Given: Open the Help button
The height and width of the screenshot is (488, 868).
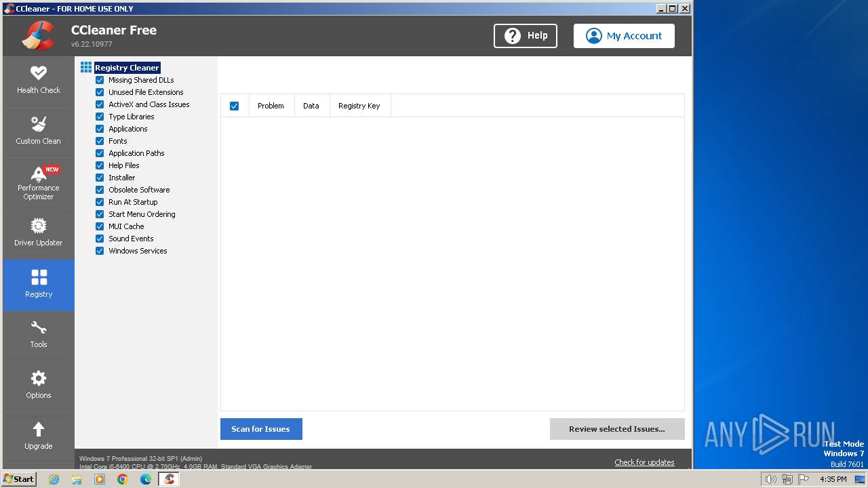Looking at the screenshot, I should tap(526, 36).
